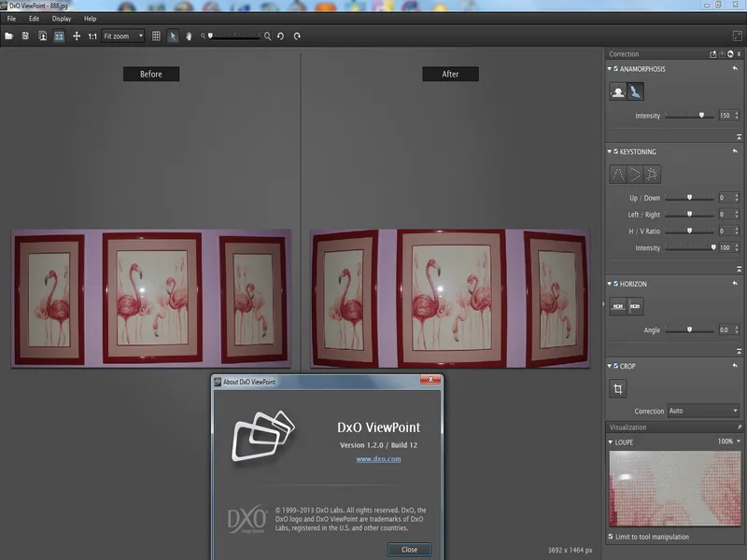Viewport: 747px width, 560px height.
Task: Click the zoom slider in the toolbar
Action: (x=234, y=35)
